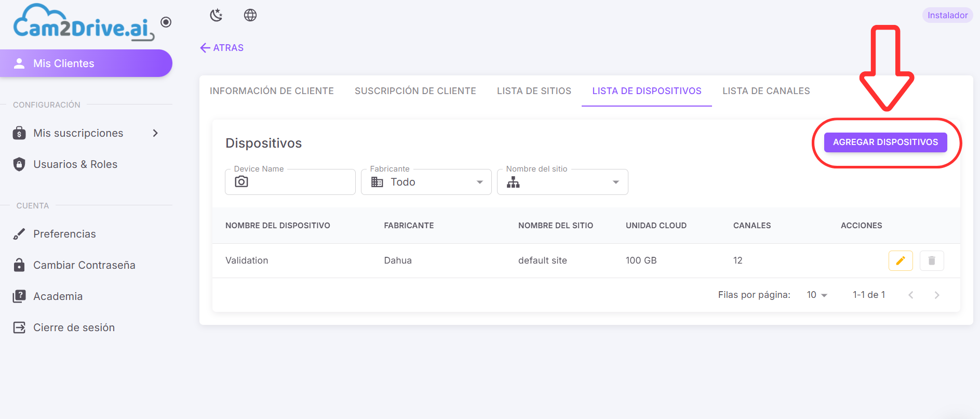Open the Fabricante dropdown showing Todo

(x=426, y=182)
